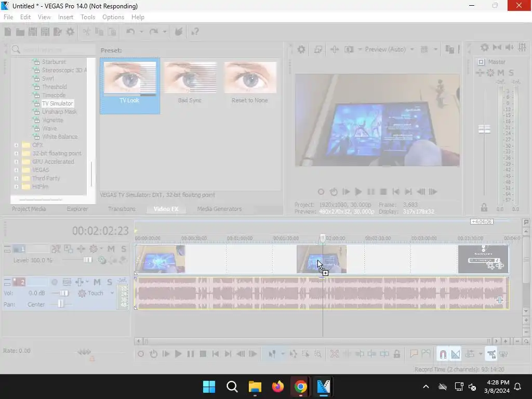Undo the last action

click(130, 32)
